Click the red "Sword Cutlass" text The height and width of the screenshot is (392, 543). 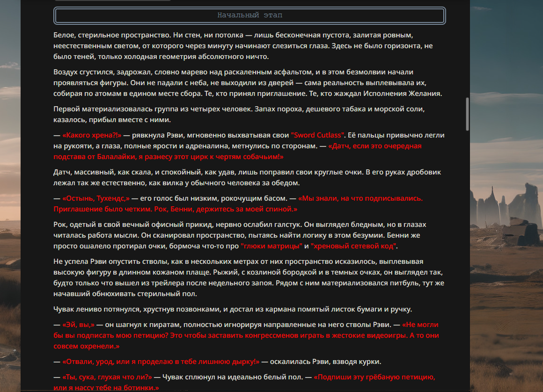click(x=317, y=135)
